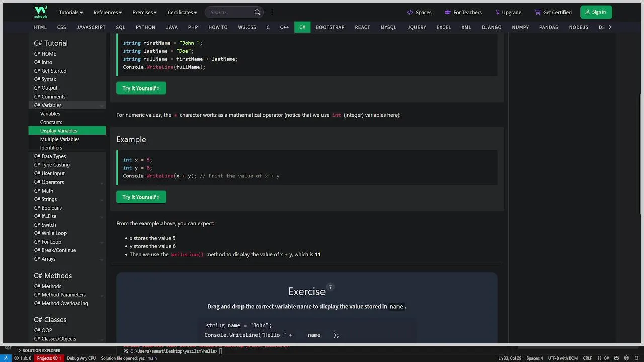Expand the C# If...Else sidebar arrow
This screenshot has width=644, height=362.
point(102,217)
